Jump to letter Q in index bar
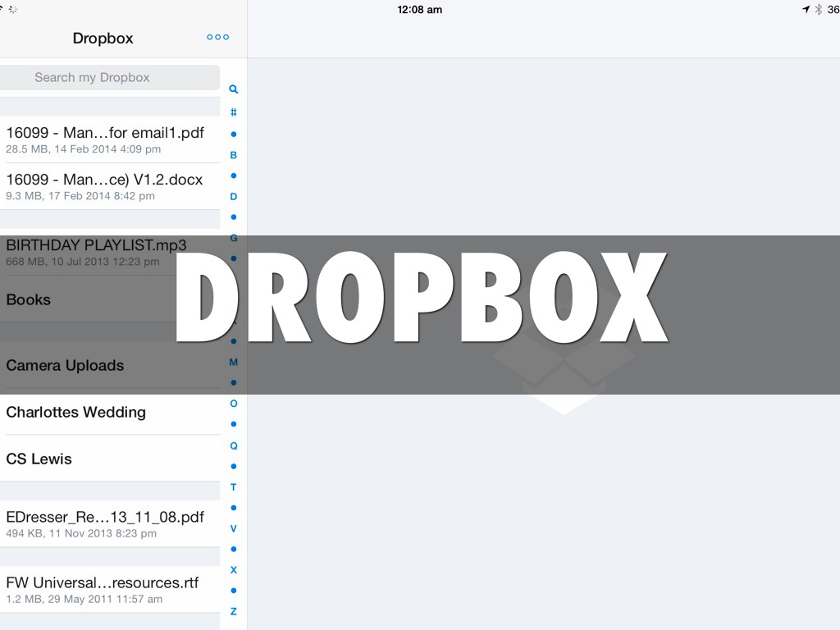Screen dimensions: 840x630 (x=233, y=445)
